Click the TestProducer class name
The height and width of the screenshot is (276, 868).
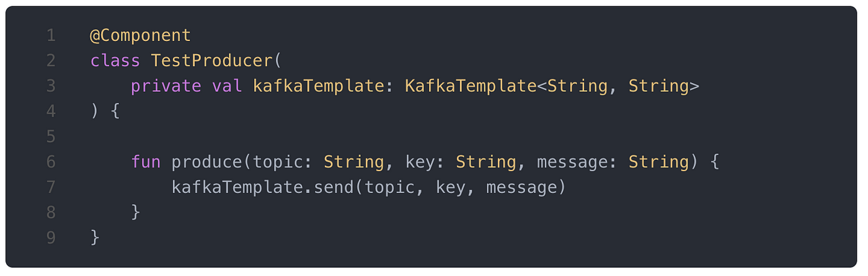[211, 61]
